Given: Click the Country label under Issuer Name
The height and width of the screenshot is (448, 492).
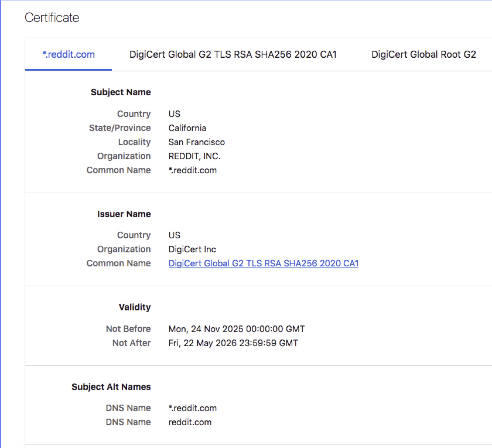Looking at the screenshot, I should [x=134, y=235].
